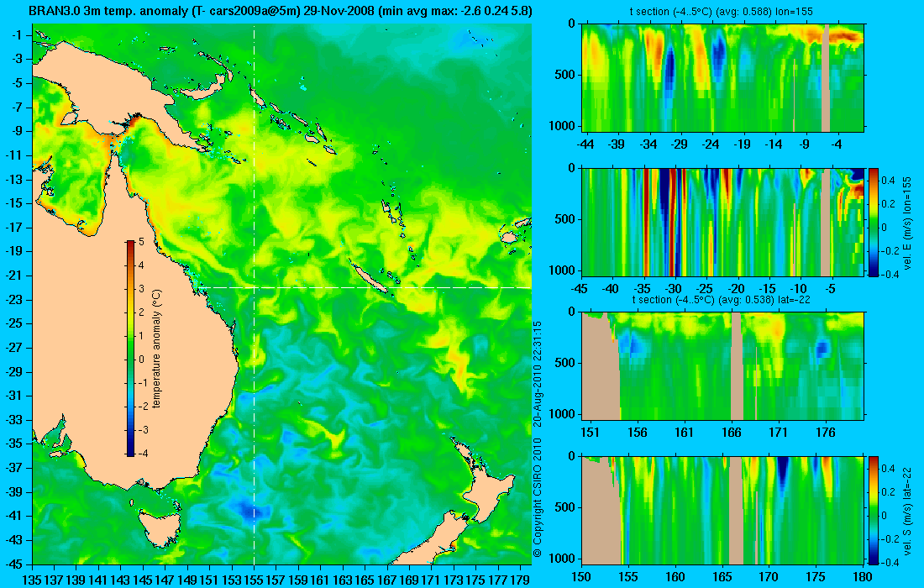Open the southward velocity section plot
This screenshot has width=924, height=588.
point(722,510)
